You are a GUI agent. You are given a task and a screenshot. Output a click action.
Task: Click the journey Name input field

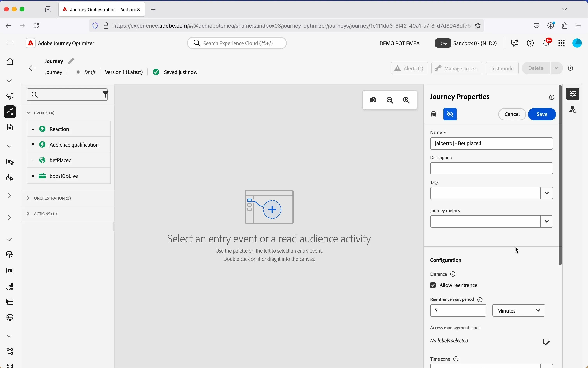491,144
